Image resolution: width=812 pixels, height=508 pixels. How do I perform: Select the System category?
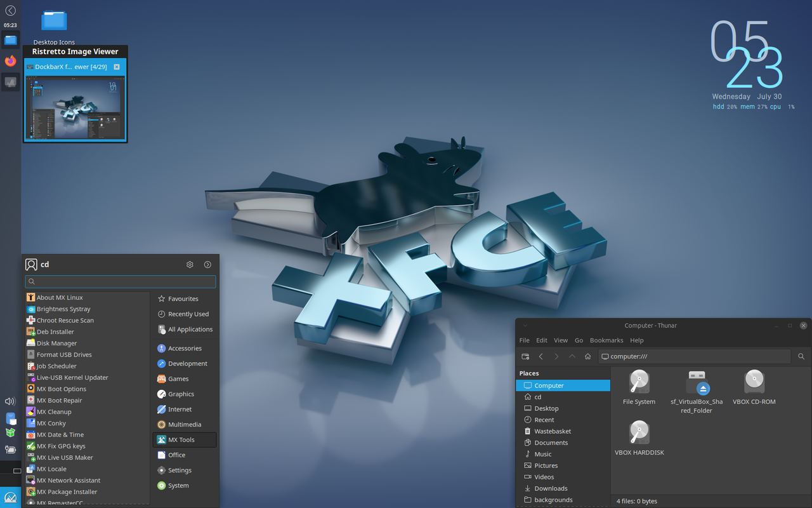coord(185,485)
